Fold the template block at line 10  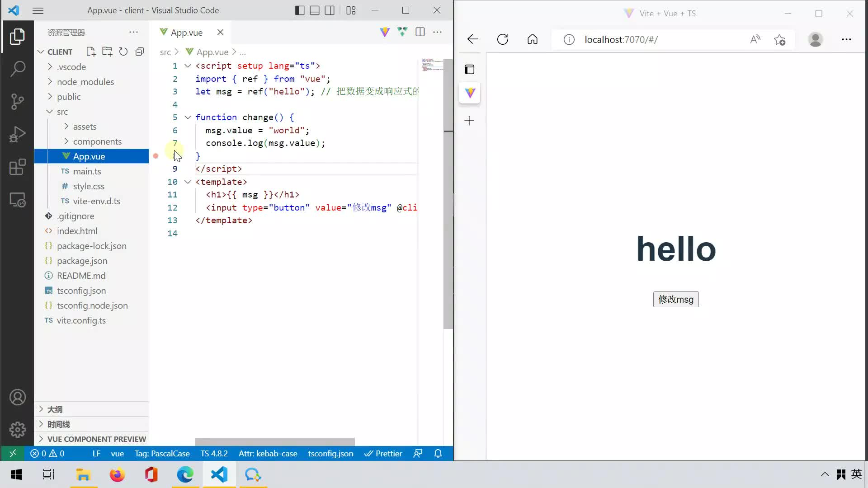[x=188, y=182]
